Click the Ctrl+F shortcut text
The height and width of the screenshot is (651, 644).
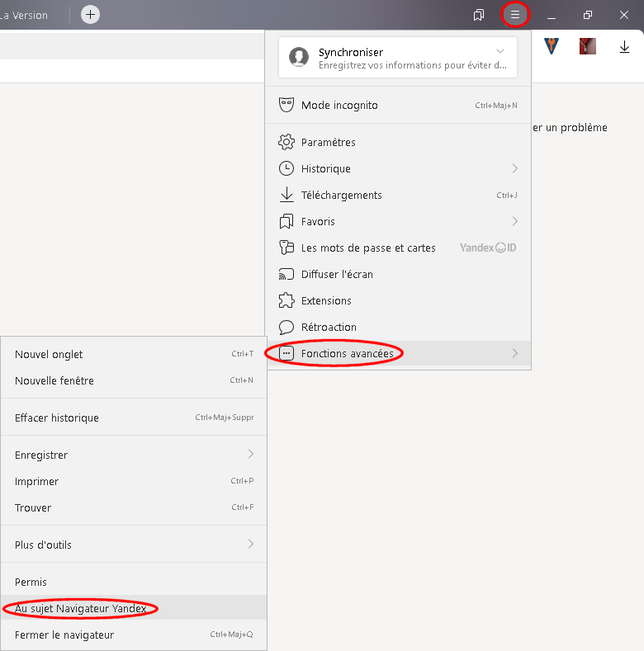click(x=243, y=507)
